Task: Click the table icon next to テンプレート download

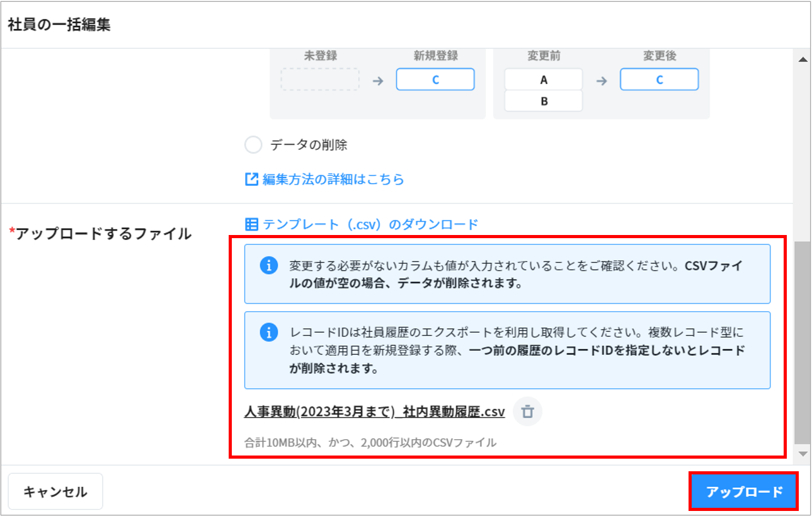Action: coord(251,224)
